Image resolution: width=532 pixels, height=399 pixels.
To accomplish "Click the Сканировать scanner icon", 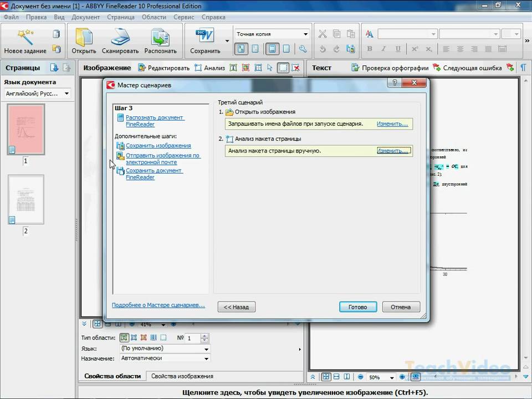I will click(x=120, y=37).
